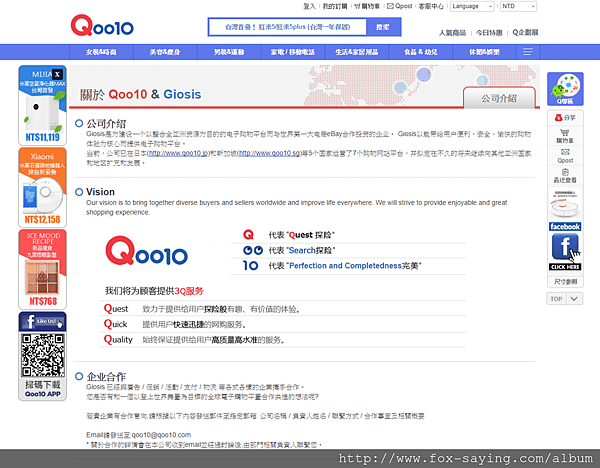This screenshot has height=468, width=600.
Task: Click the QR code for Qoo10 APP
Action: 42,355
